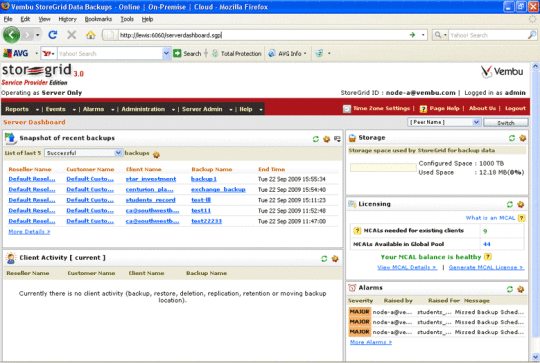Viewport: 540px width, 363px height.
Task: Click help icon after MCAL balance is healthy
Action: pos(487,257)
